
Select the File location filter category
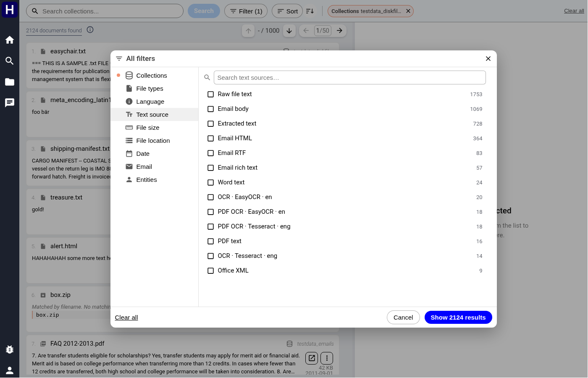(155, 141)
